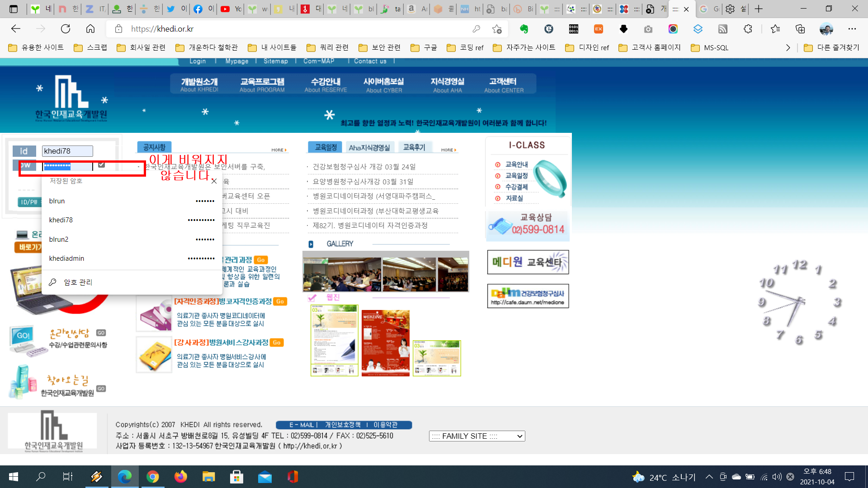Click the user profile avatar

tap(826, 29)
